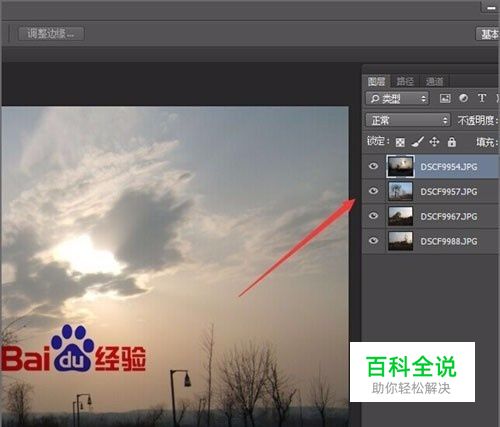Click the DSCF9988.JPG layer thumbnail
This screenshot has height=427, width=500.
click(400, 241)
